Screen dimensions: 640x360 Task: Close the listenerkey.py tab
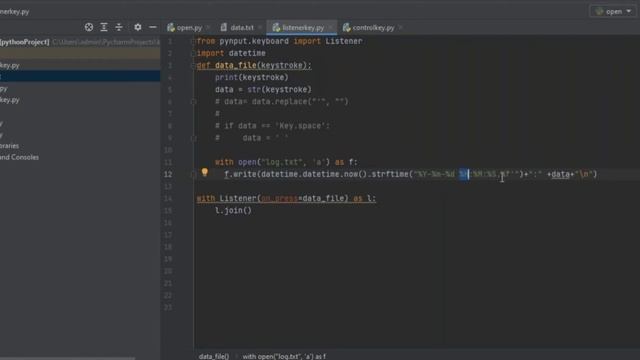coord(330,28)
